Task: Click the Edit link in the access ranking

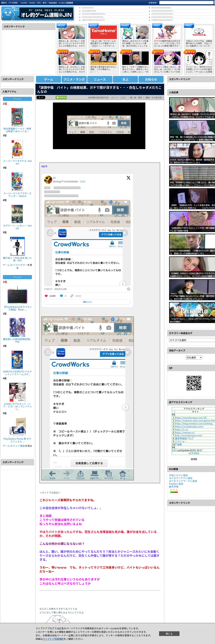Action: tap(174, 451)
